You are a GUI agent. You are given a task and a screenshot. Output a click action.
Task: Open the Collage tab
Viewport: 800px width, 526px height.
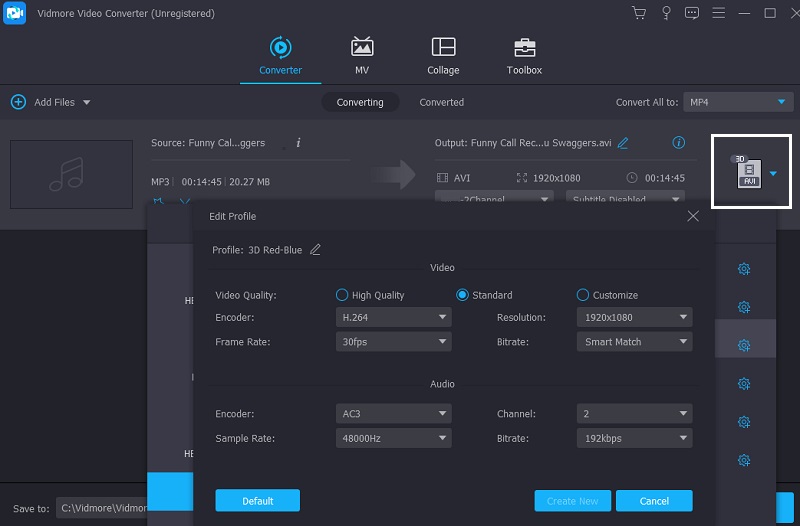point(443,56)
